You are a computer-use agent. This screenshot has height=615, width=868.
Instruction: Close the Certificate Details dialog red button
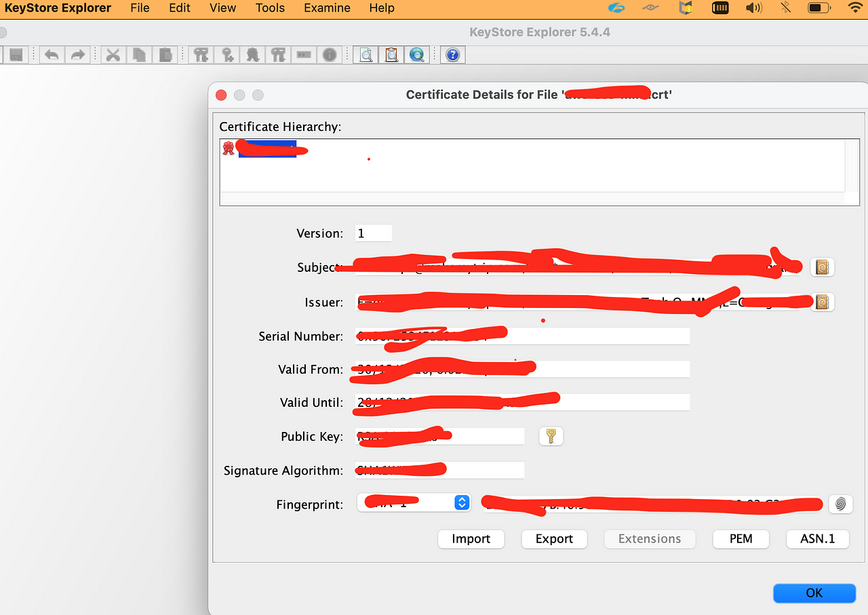[x=221, y=95]
